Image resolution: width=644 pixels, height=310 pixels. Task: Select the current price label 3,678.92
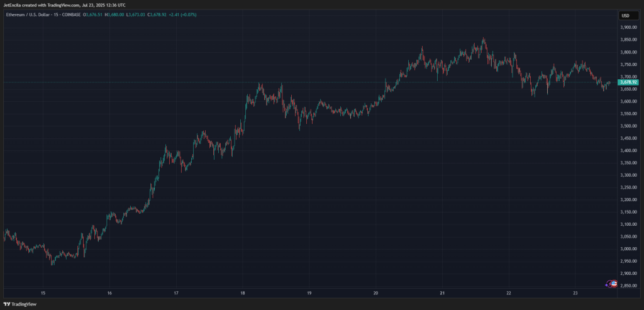pyautogui.click(x=628, y=82)
